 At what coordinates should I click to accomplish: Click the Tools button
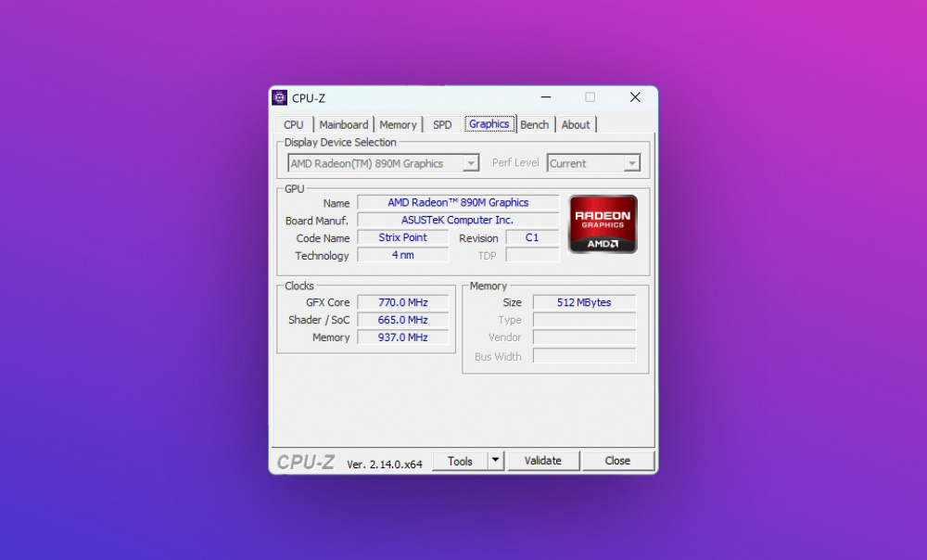(460, 461)
